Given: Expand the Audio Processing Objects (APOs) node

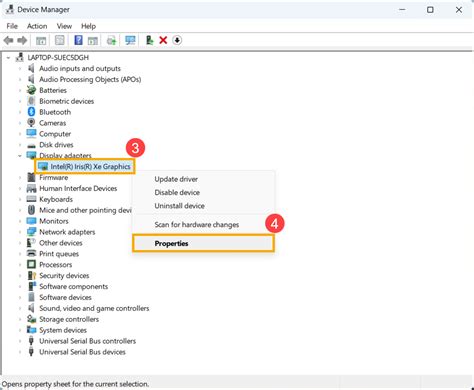Looking at the screenshot, I should click(x=20, y=79).
